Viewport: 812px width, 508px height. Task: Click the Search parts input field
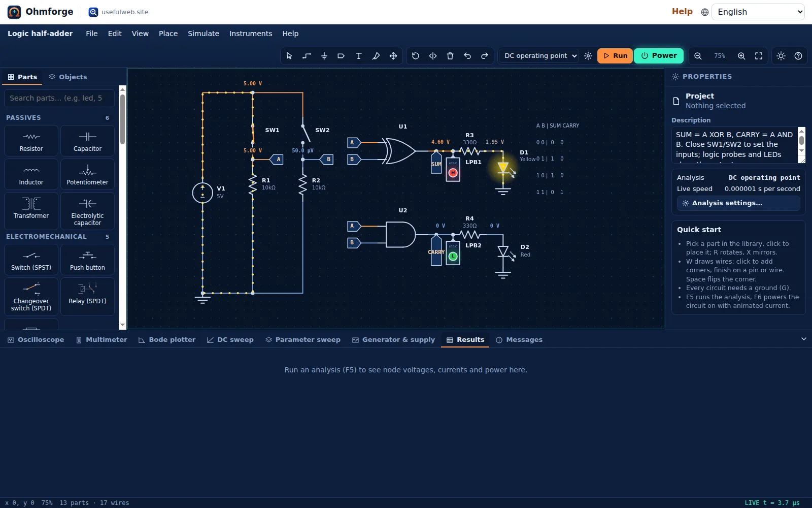59,98
